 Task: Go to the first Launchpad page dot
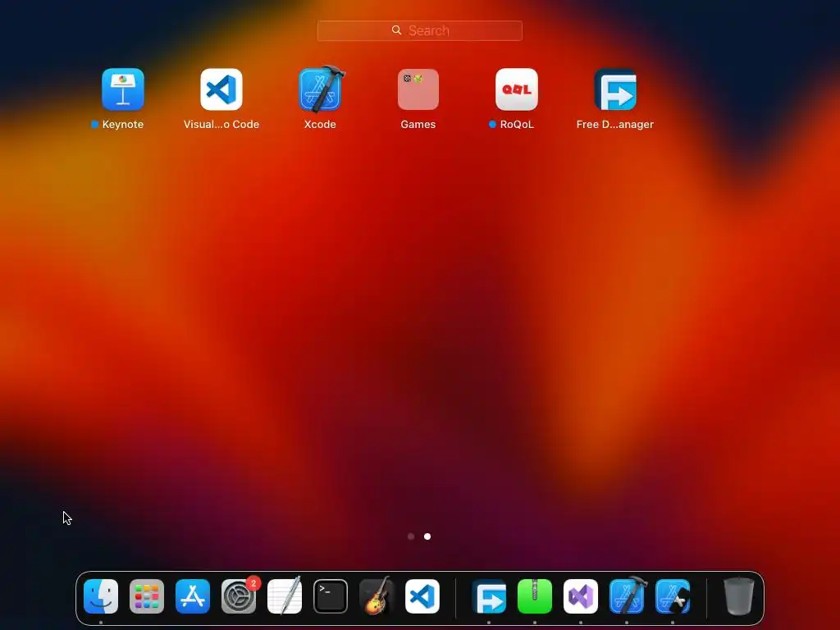(x=411, y=536)
